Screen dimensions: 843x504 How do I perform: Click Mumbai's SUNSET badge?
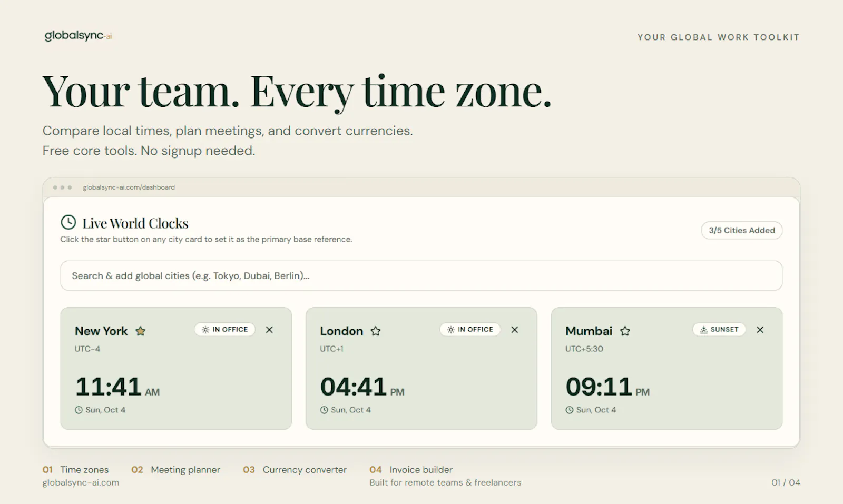tap(719, 330)
